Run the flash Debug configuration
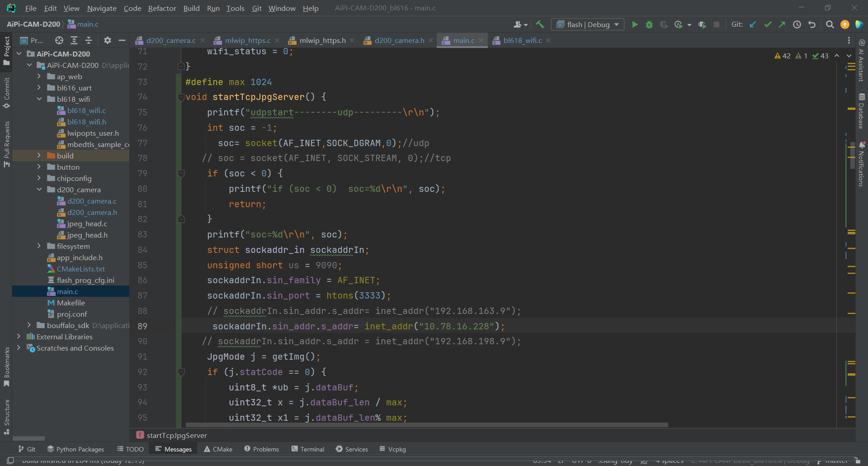This screenshot has width=868, height=466. [x=635, y=24]
